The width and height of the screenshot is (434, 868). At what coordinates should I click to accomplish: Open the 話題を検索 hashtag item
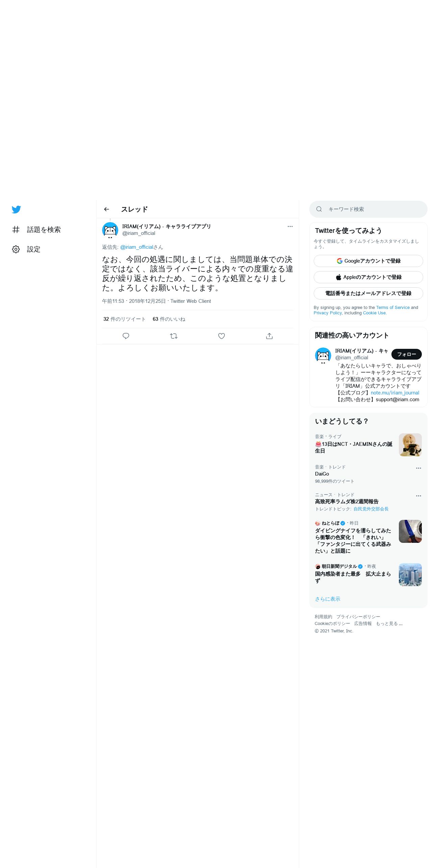pos(36,230)
